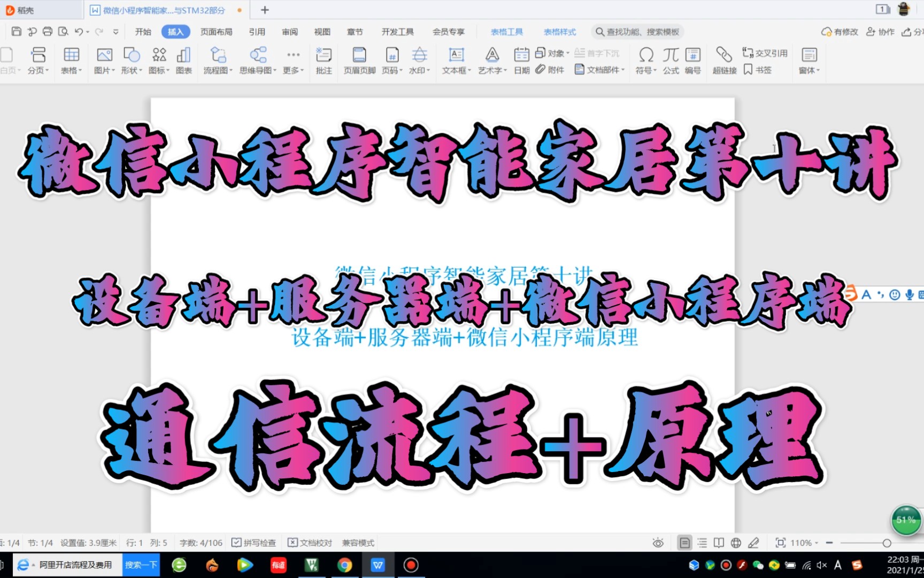Click the zoom out minus button
Screen dimensions: 924x578
[x=829, y=543]
